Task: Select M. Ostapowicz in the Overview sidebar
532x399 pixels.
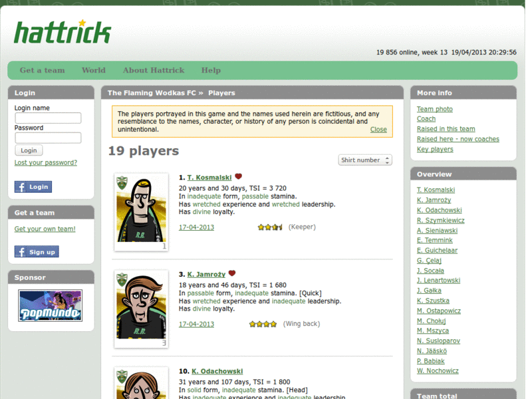Action: tap(439, 311)
